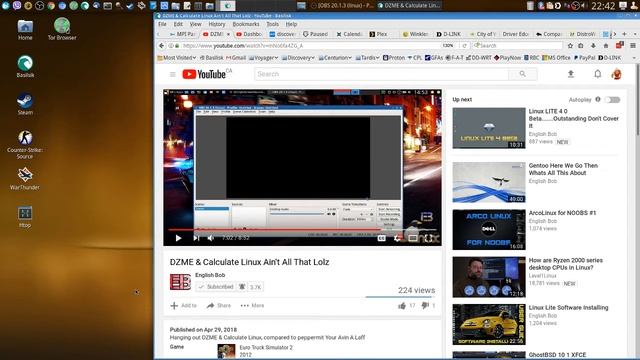Go to browser home page icon
This screenshot has height=360, width=640.
[606, 46]
